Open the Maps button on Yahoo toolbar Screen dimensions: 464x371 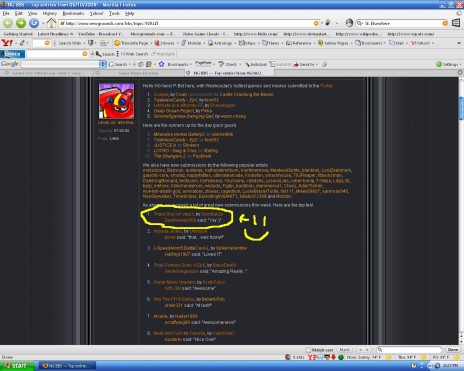(x=247, y=43)
